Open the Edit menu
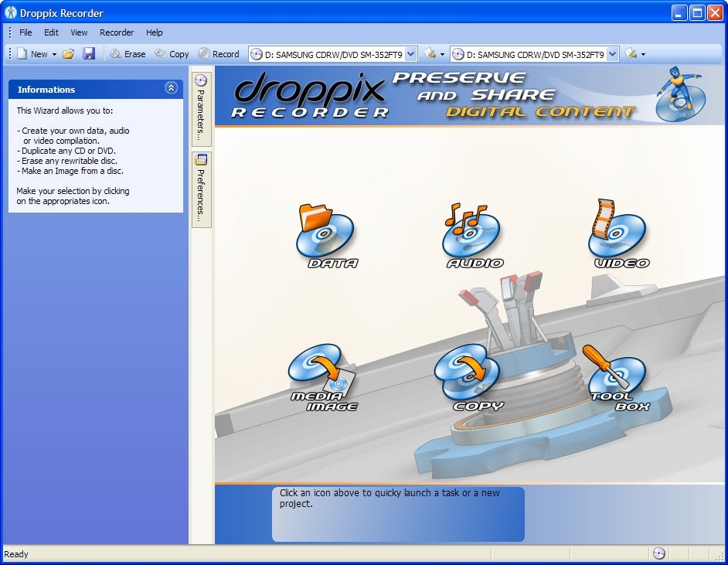Viewport: 728px width, 565px height. (x=51, y=32)
